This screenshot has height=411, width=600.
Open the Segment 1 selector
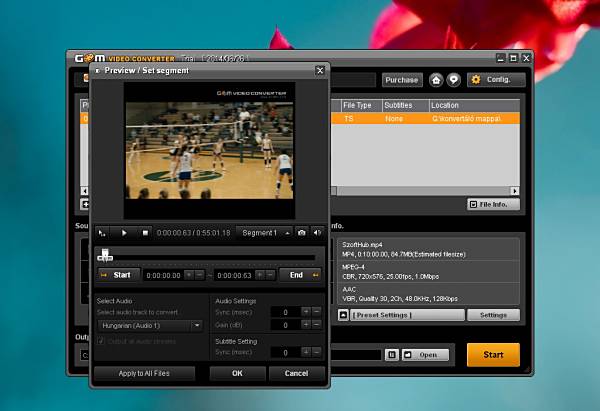(x=264, y=233)
